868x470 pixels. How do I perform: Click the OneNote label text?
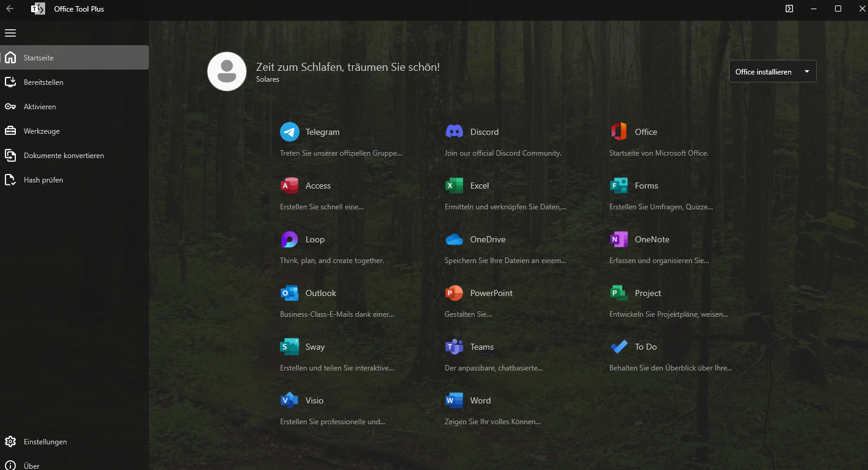coord(652,239)
